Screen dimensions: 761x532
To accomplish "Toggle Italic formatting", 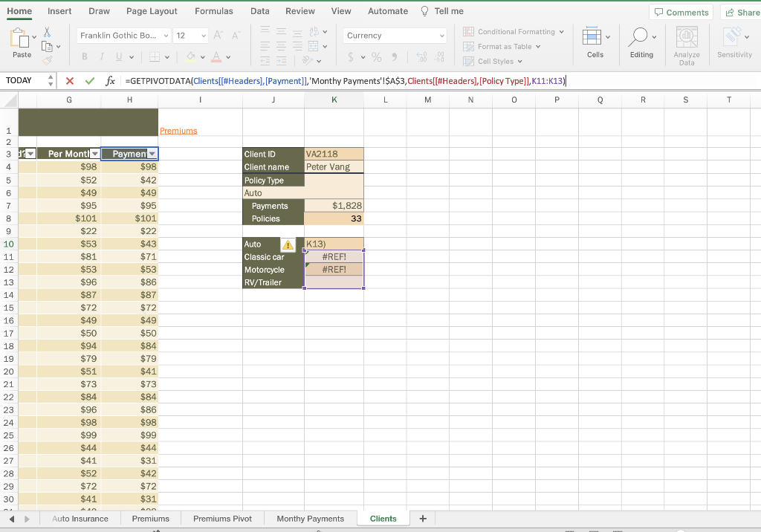I will 102,56.
